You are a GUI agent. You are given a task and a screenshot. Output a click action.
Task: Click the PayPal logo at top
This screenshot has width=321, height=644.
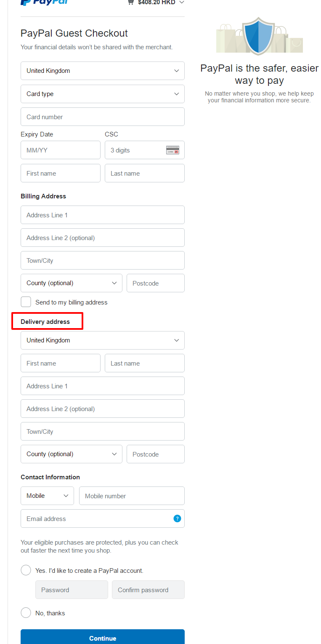[44, 2]
